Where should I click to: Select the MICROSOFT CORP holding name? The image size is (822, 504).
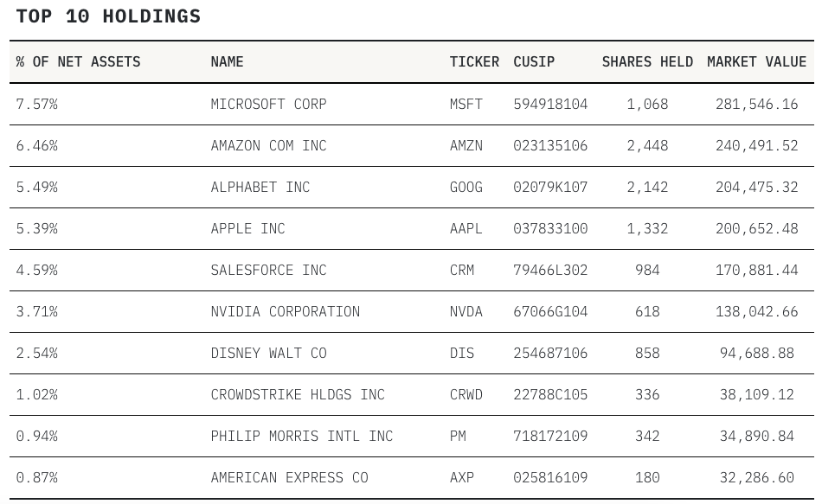pos(268,105)
